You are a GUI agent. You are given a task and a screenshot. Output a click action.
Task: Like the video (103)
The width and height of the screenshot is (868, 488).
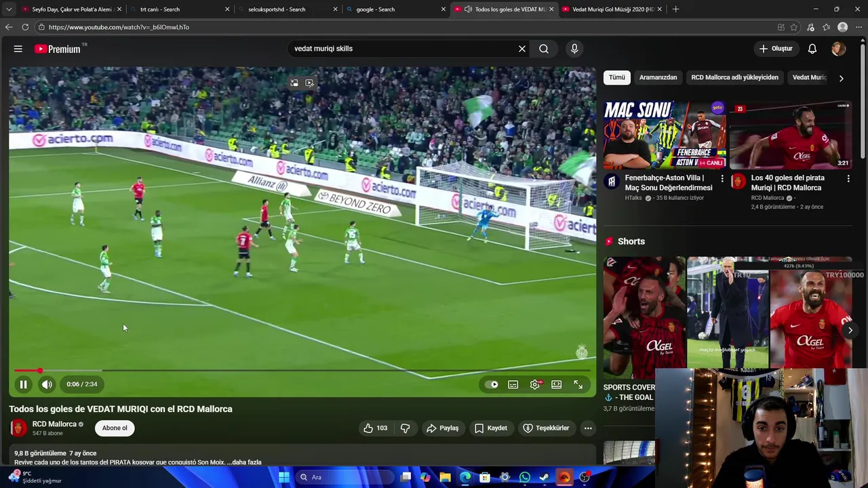point(375,428)
